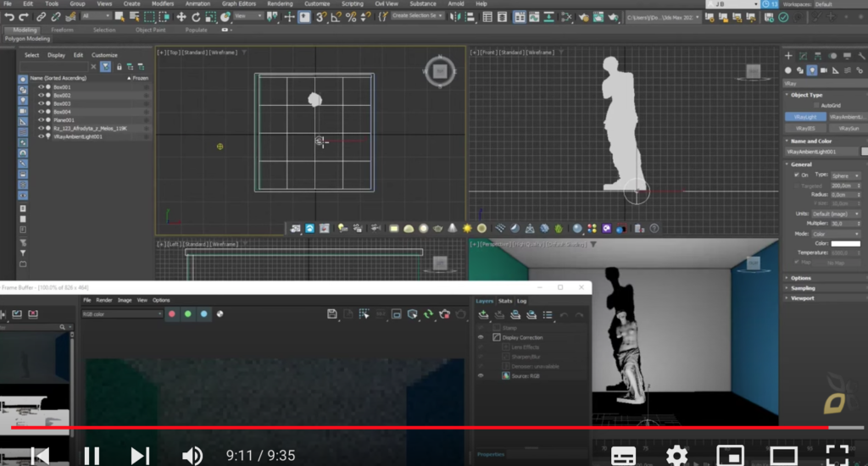Open the video settings gear
Image resolution: width=868 pixels, height=466 pixels.
pos(676,456)
